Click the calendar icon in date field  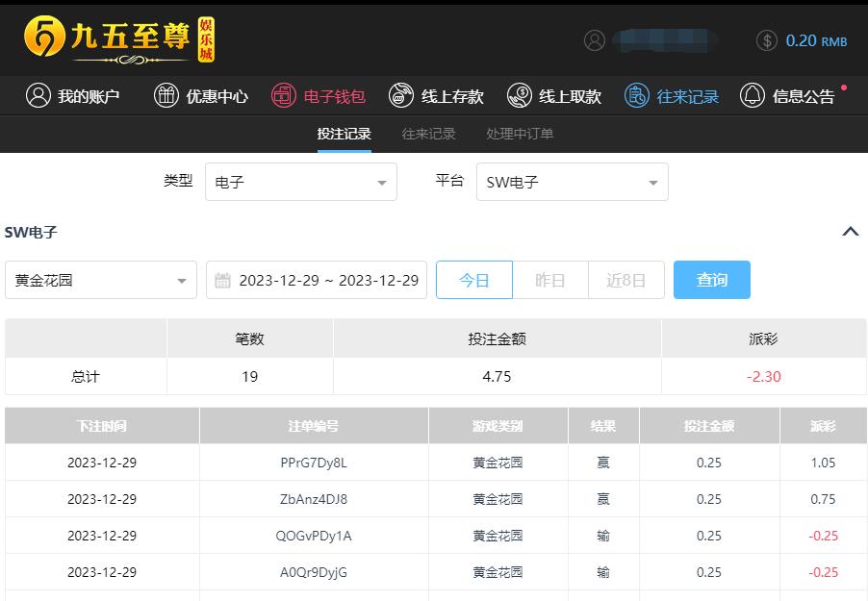click(222, 280)
